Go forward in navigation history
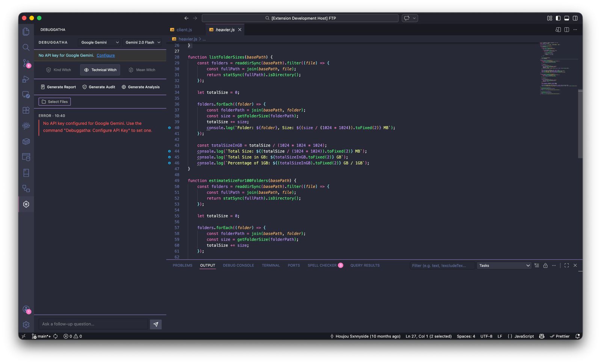 click(x=195, y=18)
